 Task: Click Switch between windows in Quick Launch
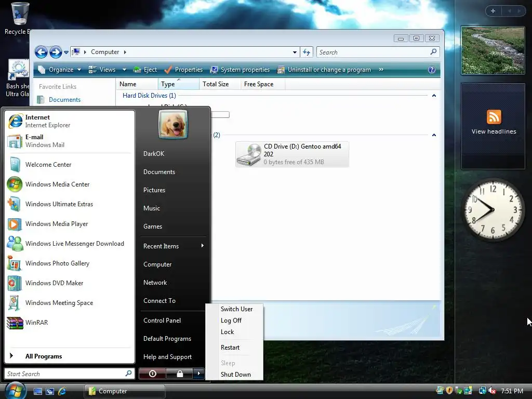click(x=50, y=391)
